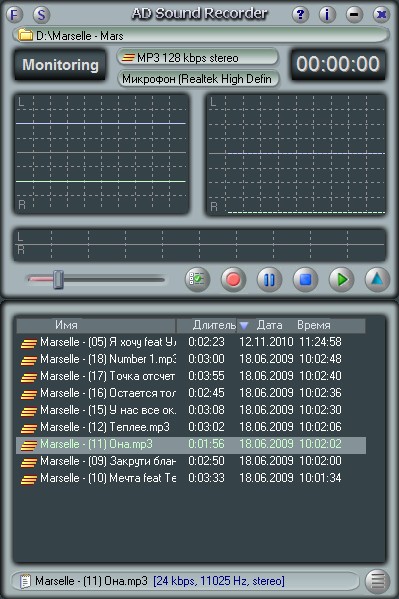
Task: Stop with the blue square Stop button
Action: point(305,280)
